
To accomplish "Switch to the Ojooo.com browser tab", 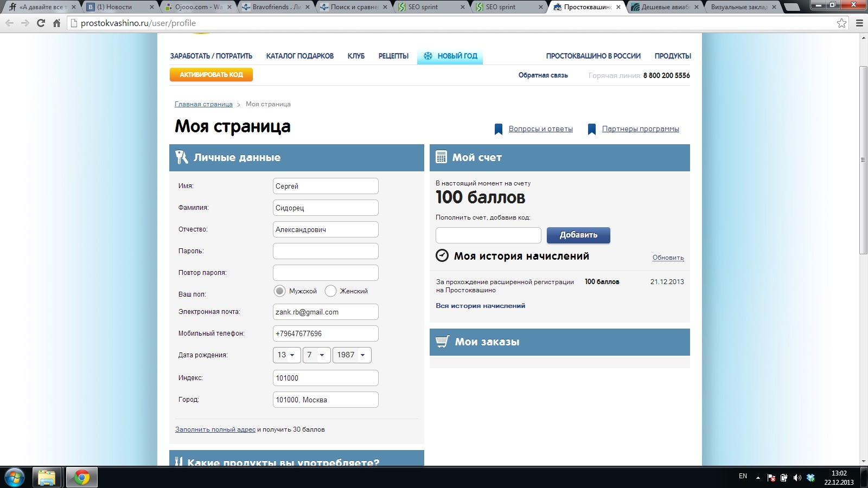I will point(198,7).
